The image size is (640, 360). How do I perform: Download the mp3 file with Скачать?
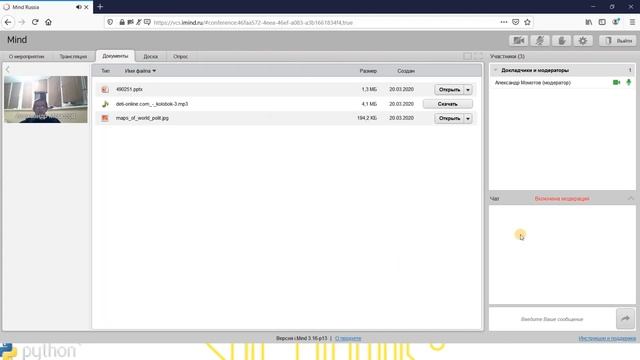[x=448, y=104]
